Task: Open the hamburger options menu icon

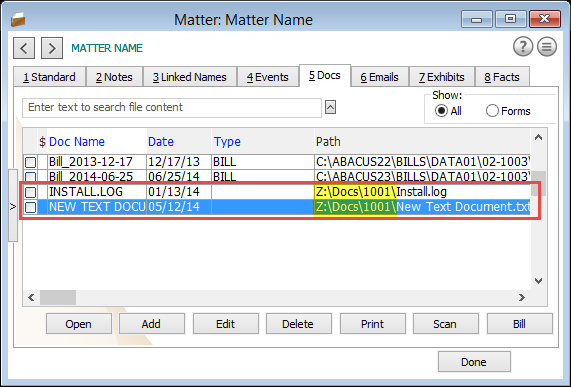Action: pos(547,47)
